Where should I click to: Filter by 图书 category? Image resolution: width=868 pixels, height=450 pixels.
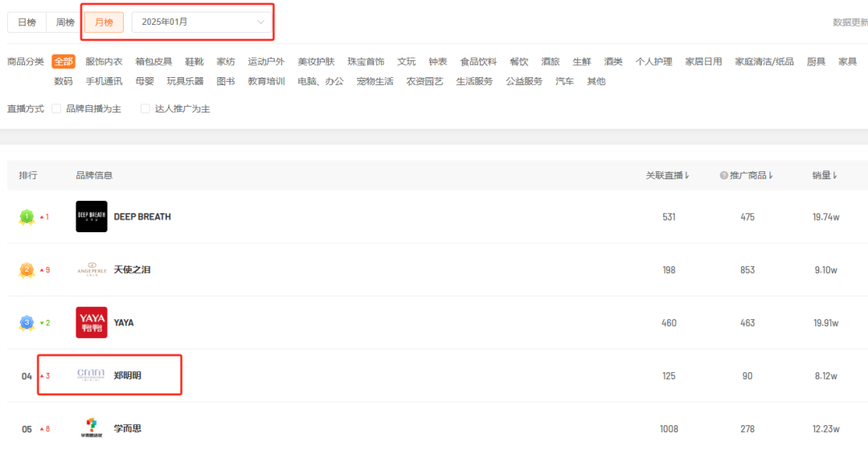click(x=225, y=81)
